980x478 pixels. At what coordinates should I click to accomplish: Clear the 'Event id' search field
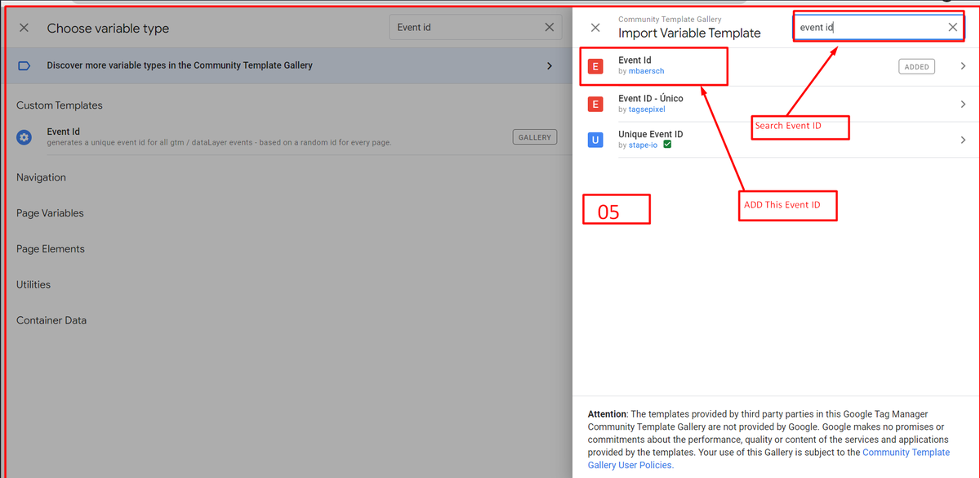pos(550,27)
